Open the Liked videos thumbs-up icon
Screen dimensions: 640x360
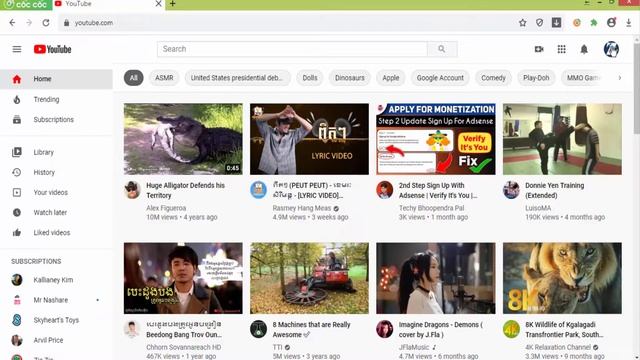pos(17,233)
